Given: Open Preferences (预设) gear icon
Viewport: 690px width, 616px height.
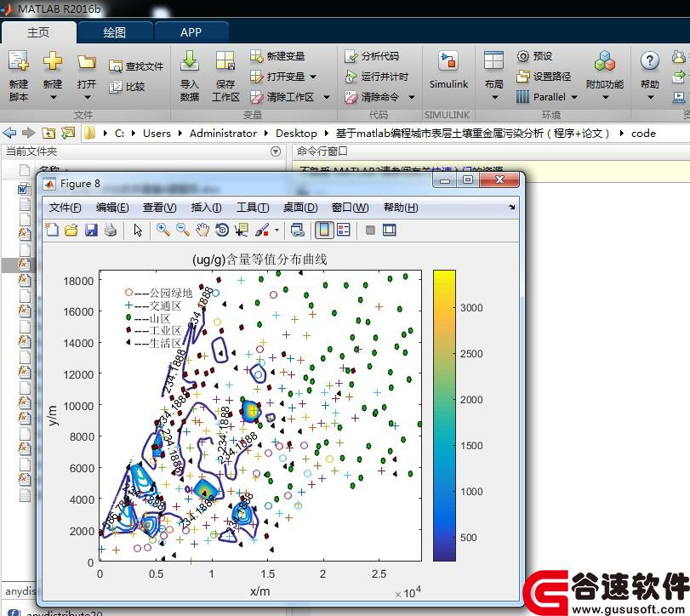Looking at the screenshot, I should [522, 56].
